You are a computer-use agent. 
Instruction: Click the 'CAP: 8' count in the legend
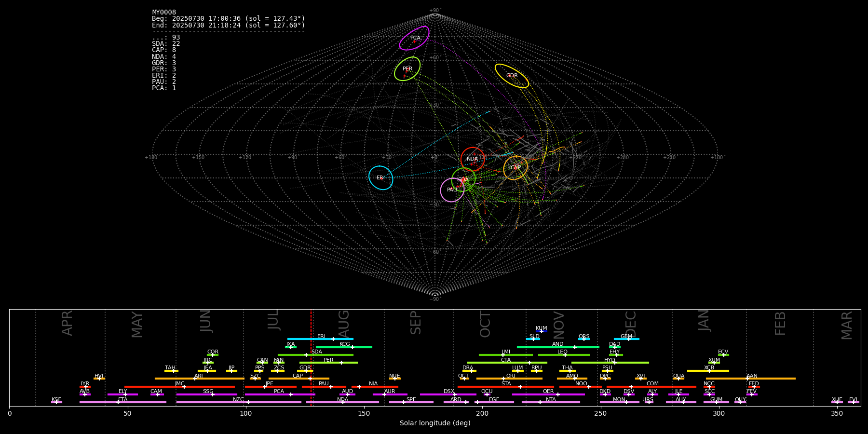164,50
